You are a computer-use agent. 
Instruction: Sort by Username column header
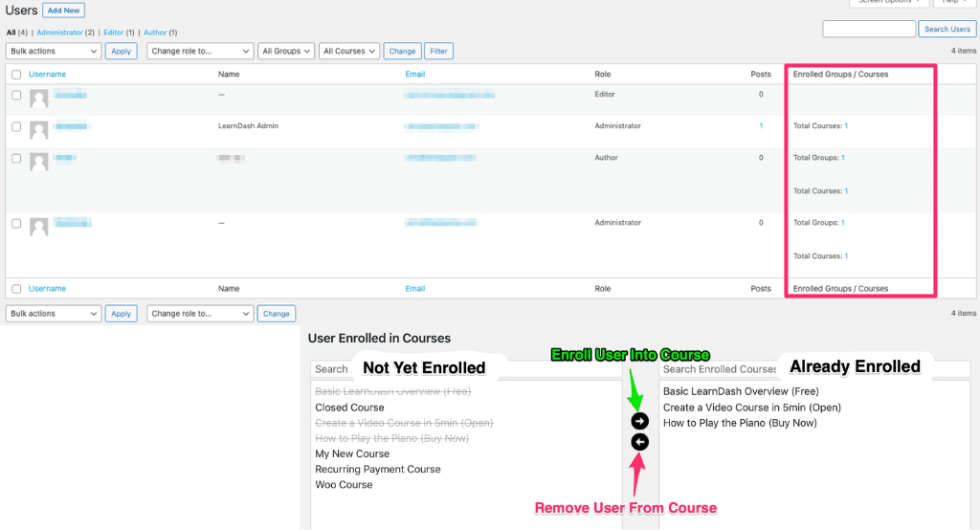tap(47, 75)
